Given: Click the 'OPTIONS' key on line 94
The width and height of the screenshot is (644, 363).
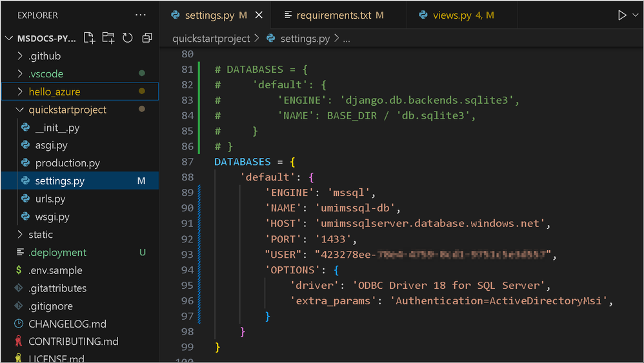Looking at the screenshot, I should click(x=292, y=270).
